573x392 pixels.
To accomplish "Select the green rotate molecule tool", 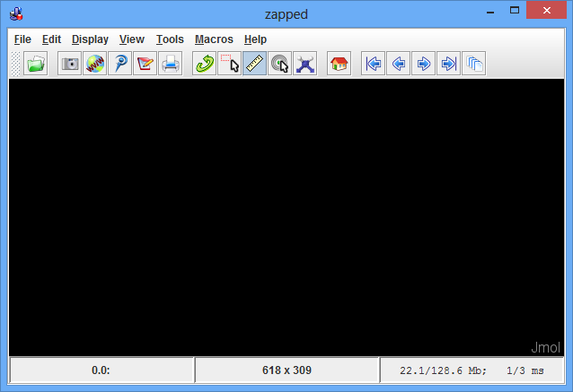I will pos(204,64).
